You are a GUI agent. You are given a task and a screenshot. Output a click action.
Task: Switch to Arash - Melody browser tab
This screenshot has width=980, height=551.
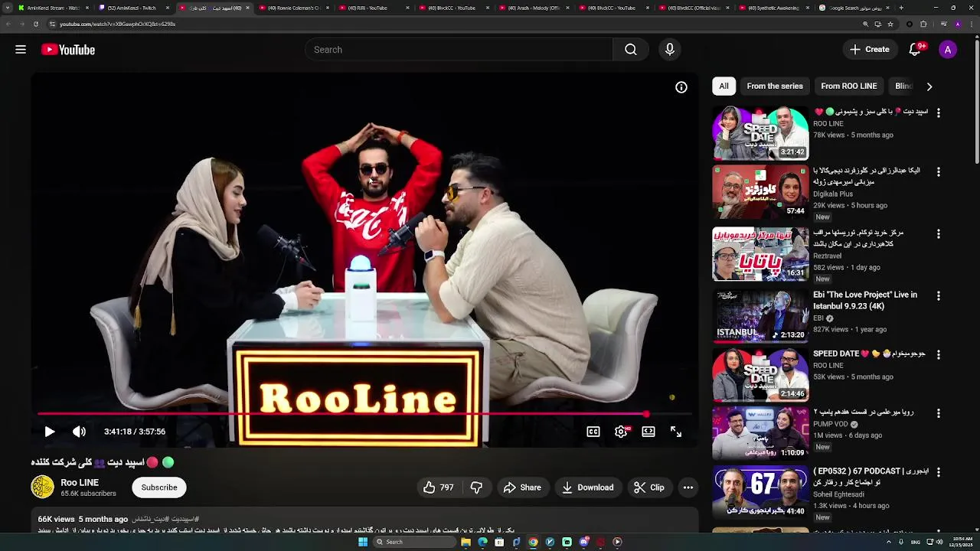pos(534,8)
